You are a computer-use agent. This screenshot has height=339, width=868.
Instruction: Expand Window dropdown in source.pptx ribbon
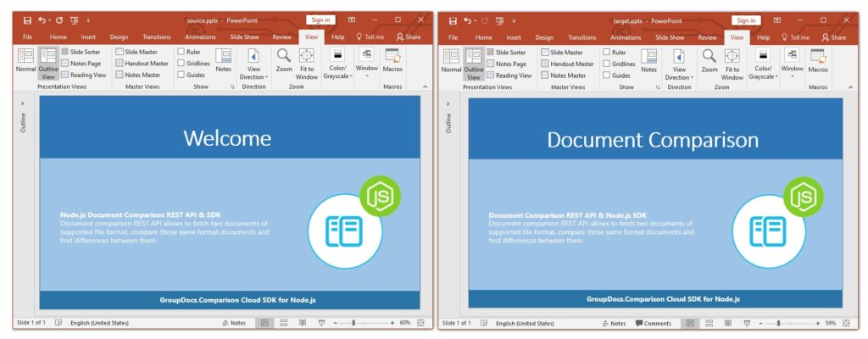coord(366,62)
